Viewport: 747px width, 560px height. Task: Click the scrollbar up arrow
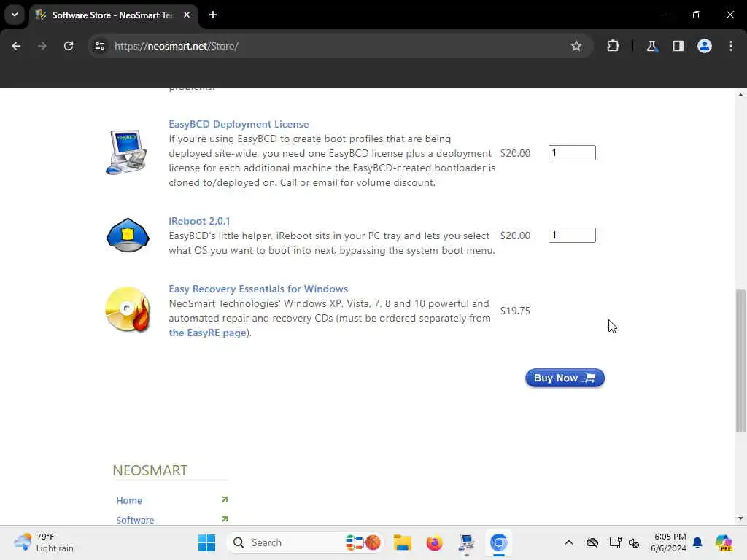(740, 95)
